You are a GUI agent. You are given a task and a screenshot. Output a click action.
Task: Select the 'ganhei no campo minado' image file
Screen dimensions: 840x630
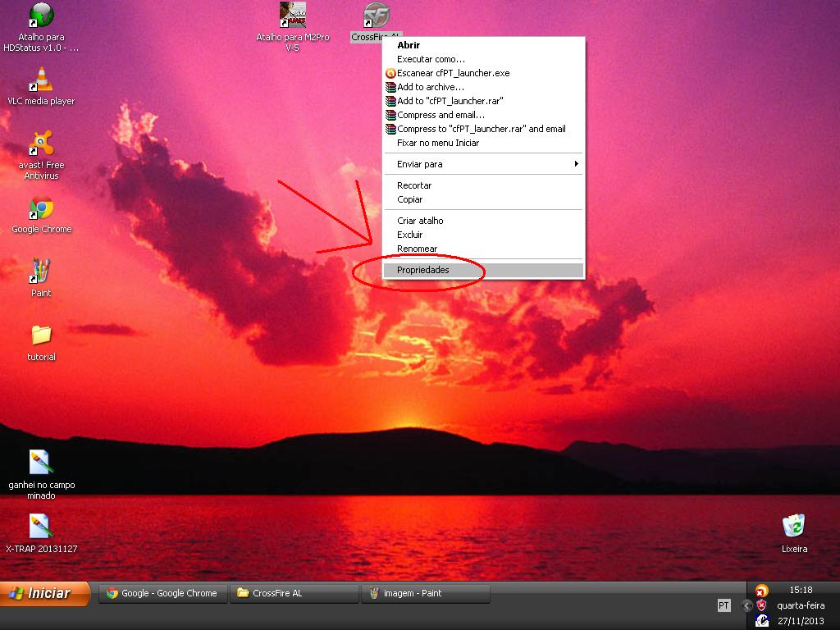[x=41, y=463]
